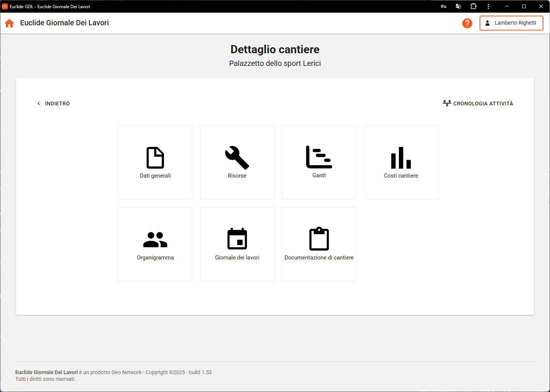The width and height of the screenshot is (550, 392).
Task: Click the Euclide Giornale Dei Lavori header title
Action: (x=64, y=23)
